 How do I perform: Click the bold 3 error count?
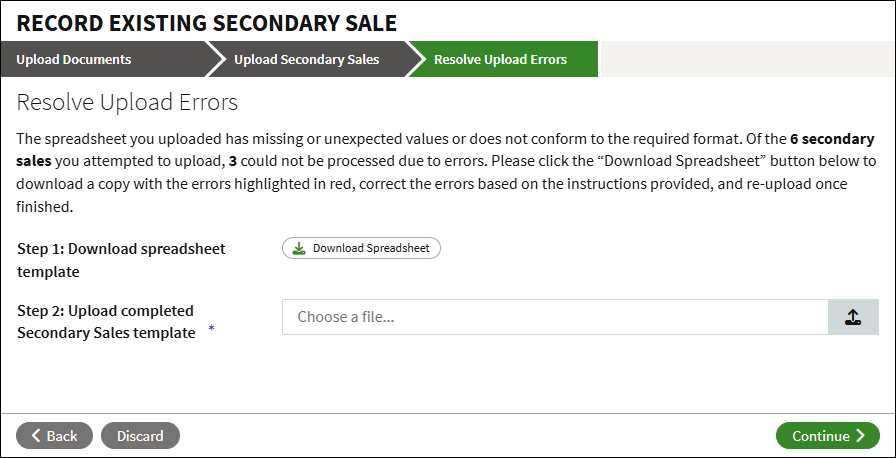pos(233,162)
